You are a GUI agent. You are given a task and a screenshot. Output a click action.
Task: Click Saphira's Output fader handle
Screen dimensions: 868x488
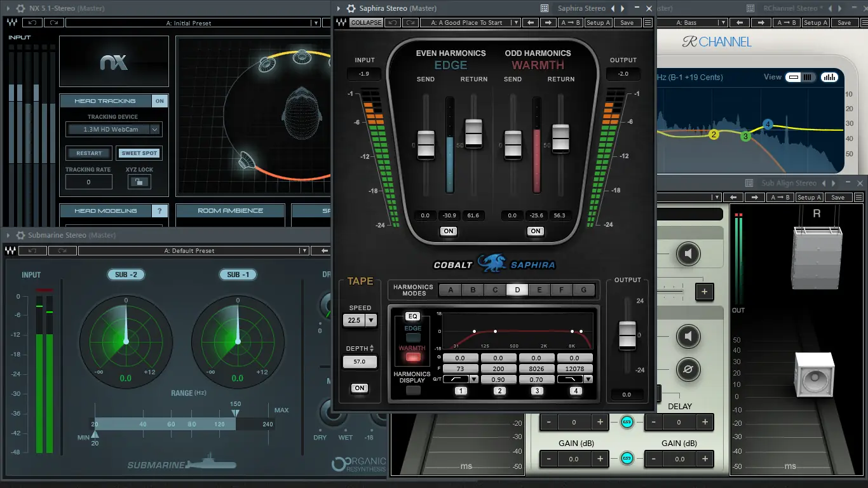pos(627,335)
